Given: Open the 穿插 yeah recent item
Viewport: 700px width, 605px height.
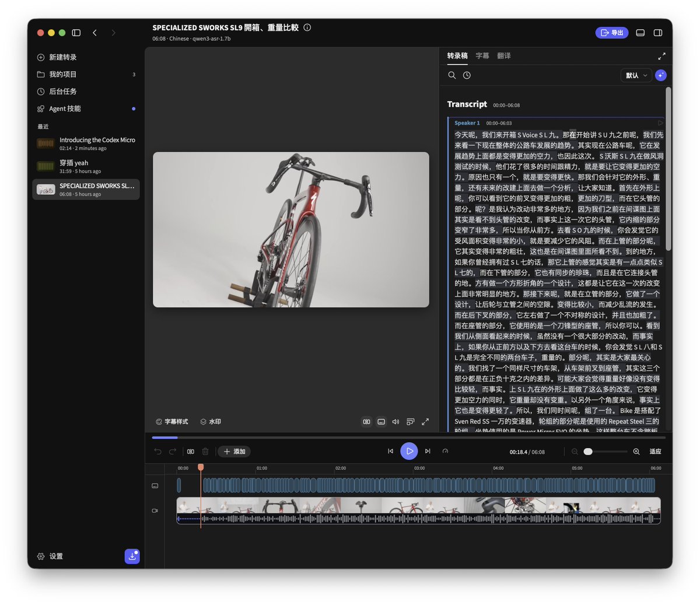Looking at the screenshot, I should (x=86, y=166).
